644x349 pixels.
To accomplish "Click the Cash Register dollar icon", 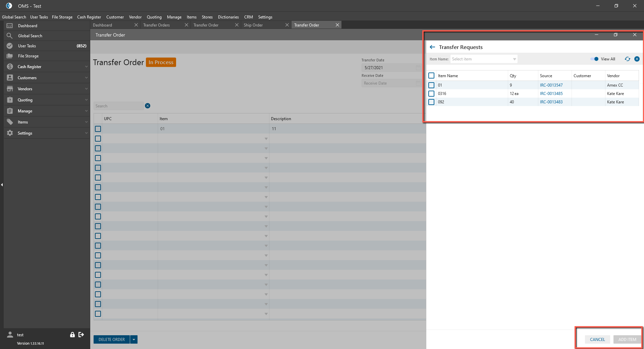I will point(10,67).
